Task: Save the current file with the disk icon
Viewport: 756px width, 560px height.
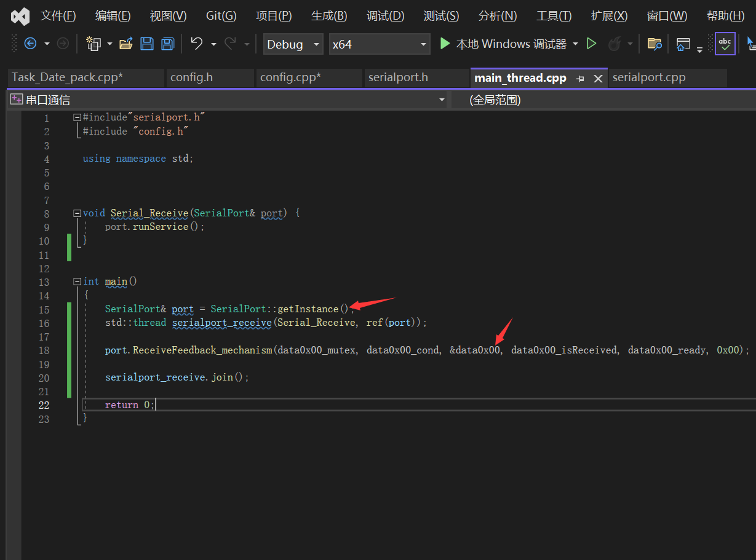Action: click(147, 44)
